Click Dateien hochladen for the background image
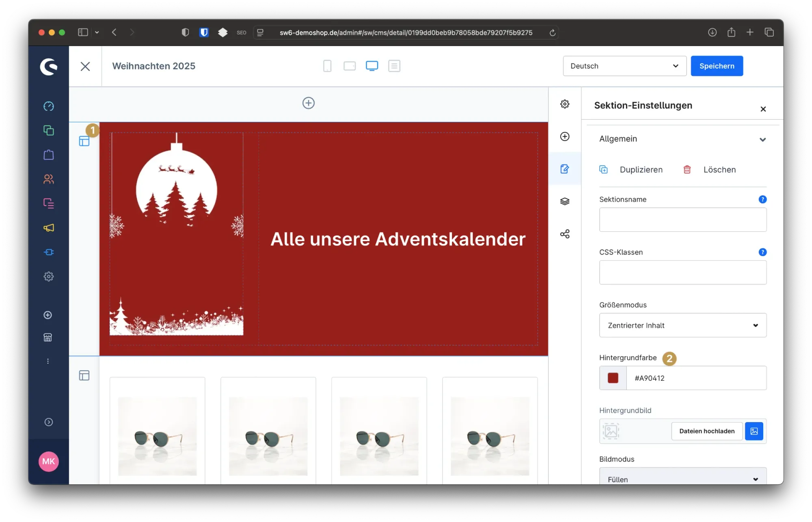Image resolution: width=812 pixels, height=522 pixels. click(x=706, y=431)
